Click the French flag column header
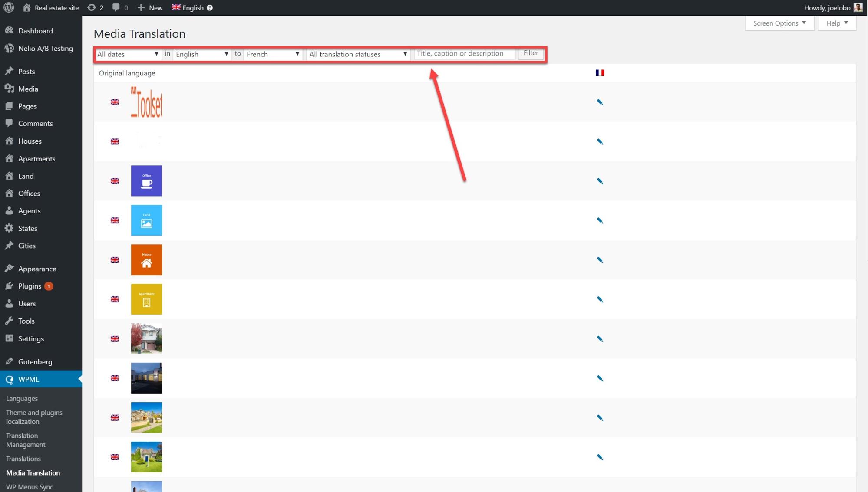 [x=600, y=73]
